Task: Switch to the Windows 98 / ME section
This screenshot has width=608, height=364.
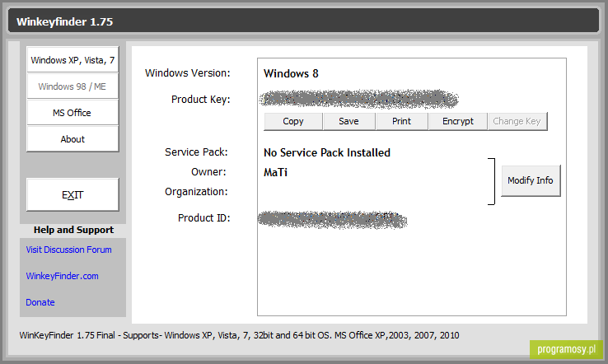Action: (x=72, y=86)
